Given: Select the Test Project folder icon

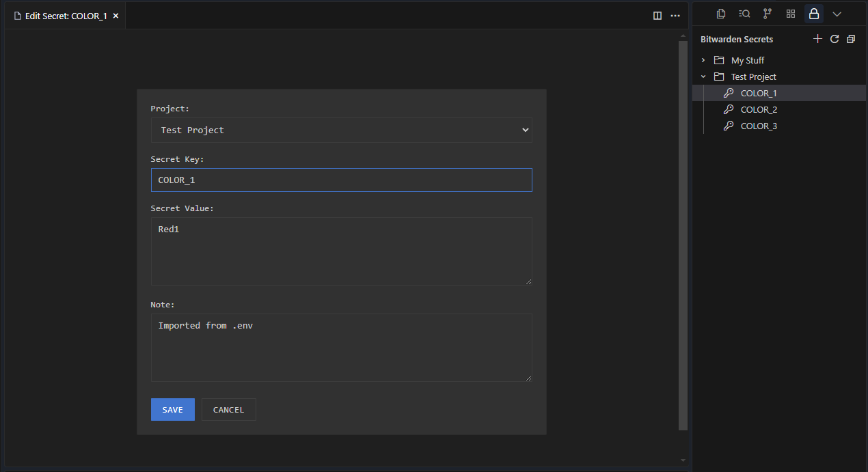Looking at the screenshot, I should [x=719, y=77].
